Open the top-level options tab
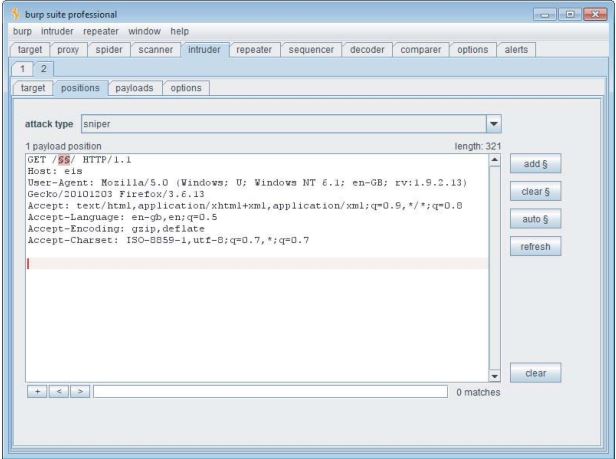616x459 pixels. (473, 50)
